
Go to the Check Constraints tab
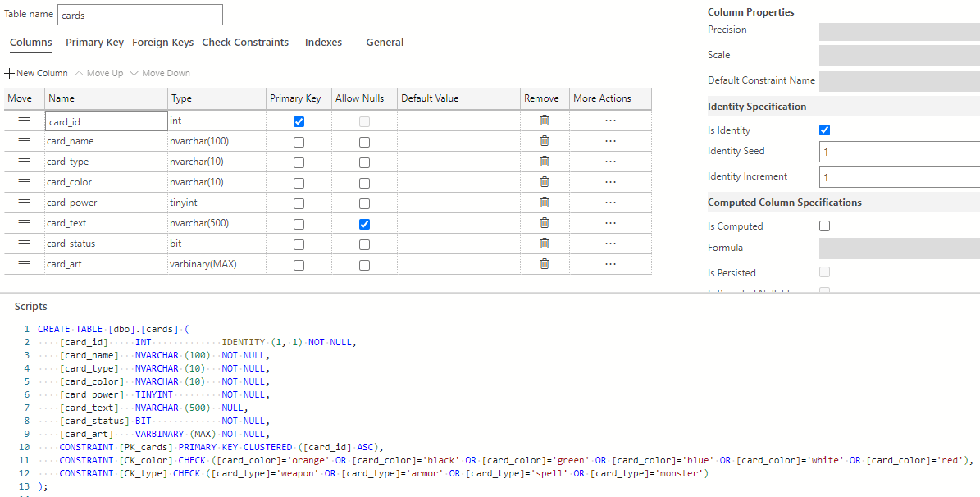pyautogui.click(x=245, y=43)
